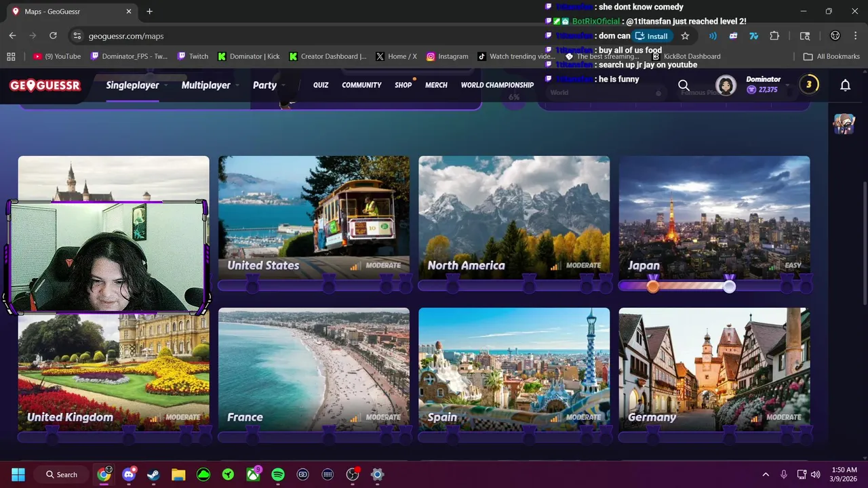Click the Japan progress bar silver medal marker

(x=729, y=285)
